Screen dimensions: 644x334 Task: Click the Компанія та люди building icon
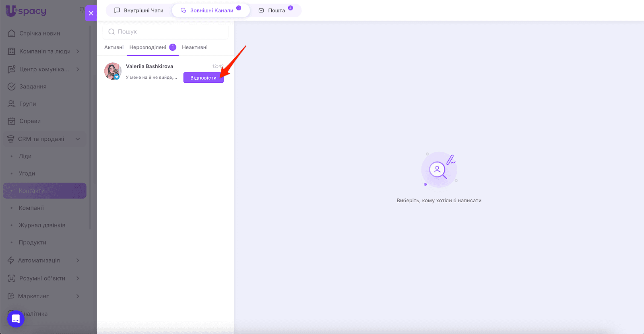tap(12, 51)
